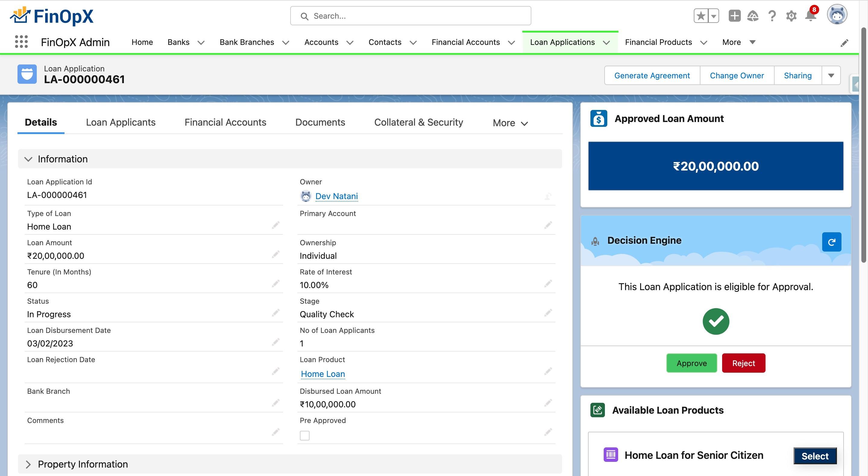Click the Favorites star icon
The height and width of the screenshot is (476, 868).
701,16
